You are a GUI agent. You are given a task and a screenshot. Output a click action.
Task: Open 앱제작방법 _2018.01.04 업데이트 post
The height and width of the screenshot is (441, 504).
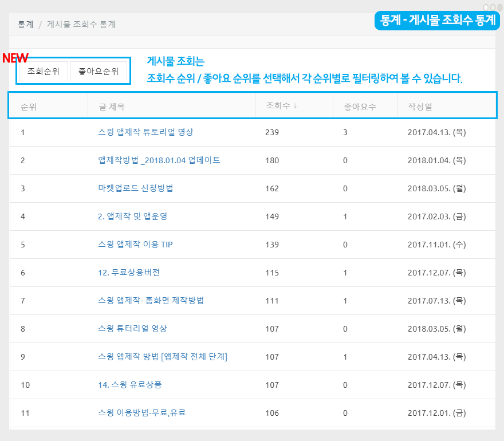[x=159, y=160]
